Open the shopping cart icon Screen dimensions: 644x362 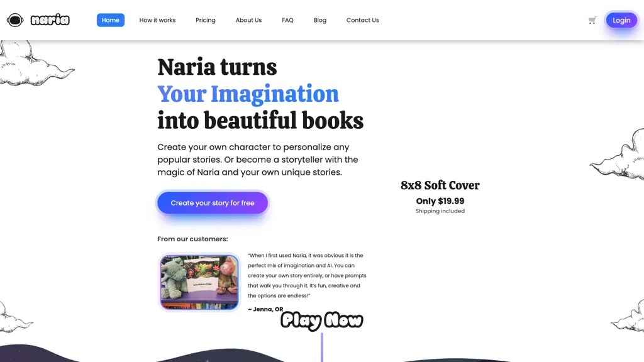[592, 20]
